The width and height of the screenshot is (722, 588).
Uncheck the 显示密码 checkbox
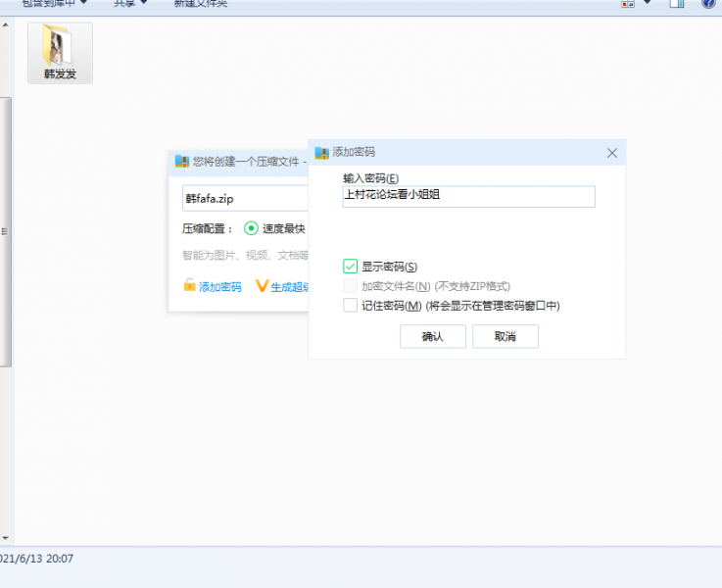351,267
